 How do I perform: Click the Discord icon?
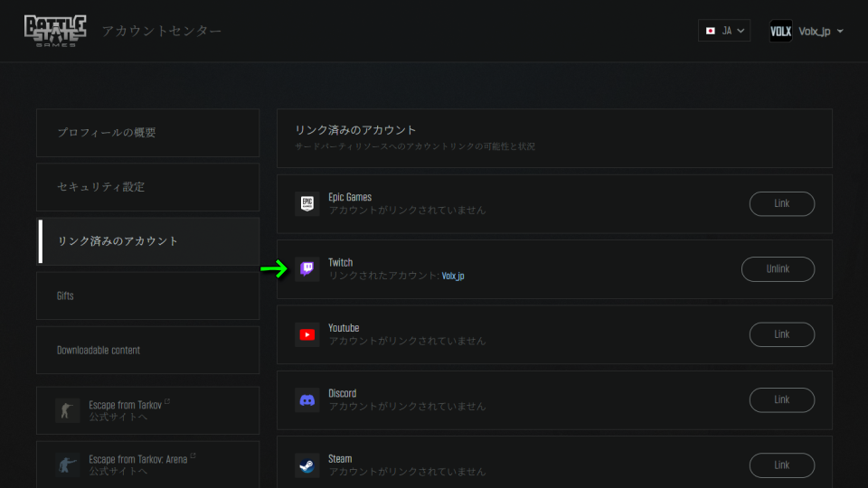307,399
